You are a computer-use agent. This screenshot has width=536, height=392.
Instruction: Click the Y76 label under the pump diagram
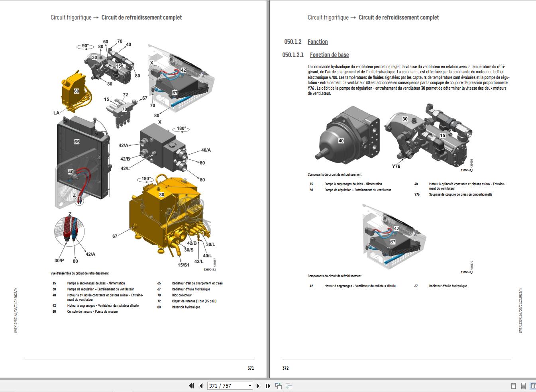coord(395,165)
